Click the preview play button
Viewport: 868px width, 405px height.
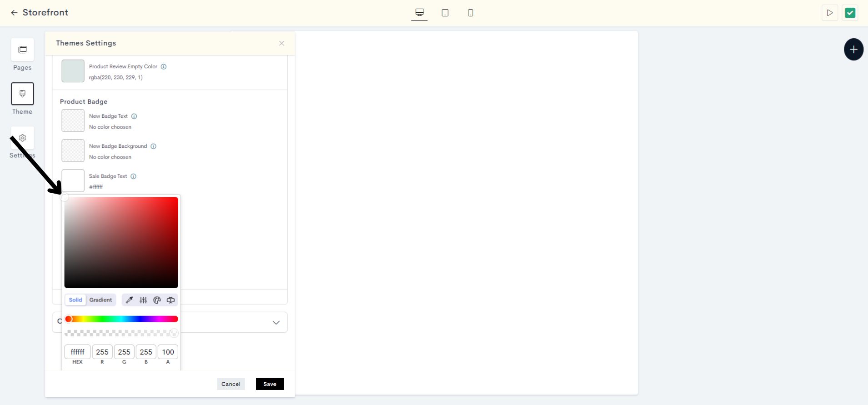pyautogui.click(x=830, y=13)
